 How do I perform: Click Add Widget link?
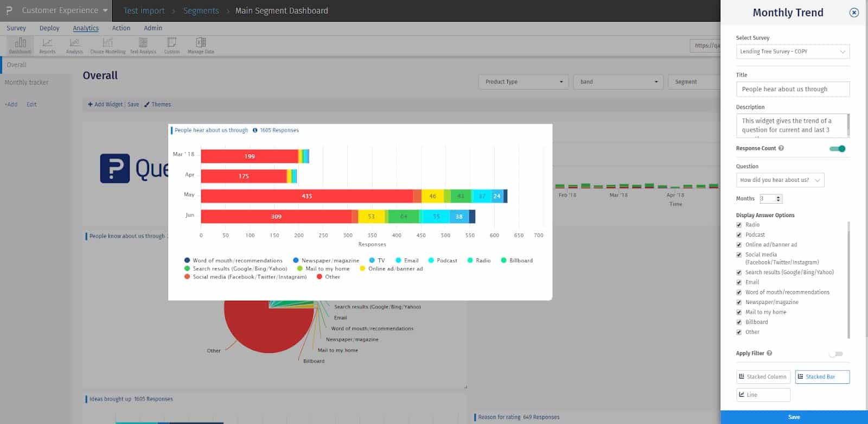pos(105,104)
